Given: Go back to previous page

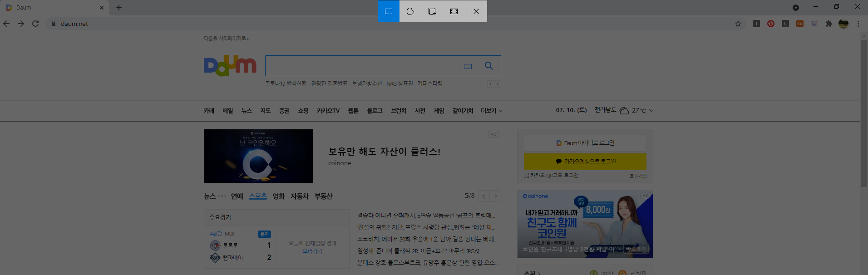Looking at the screenshot, I should click(6, 24).
